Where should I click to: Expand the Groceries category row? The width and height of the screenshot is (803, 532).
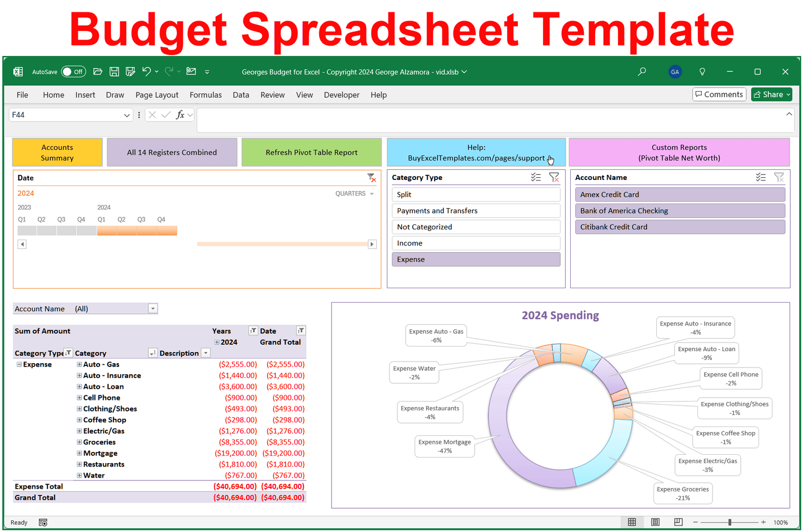(x=79, y=442)
